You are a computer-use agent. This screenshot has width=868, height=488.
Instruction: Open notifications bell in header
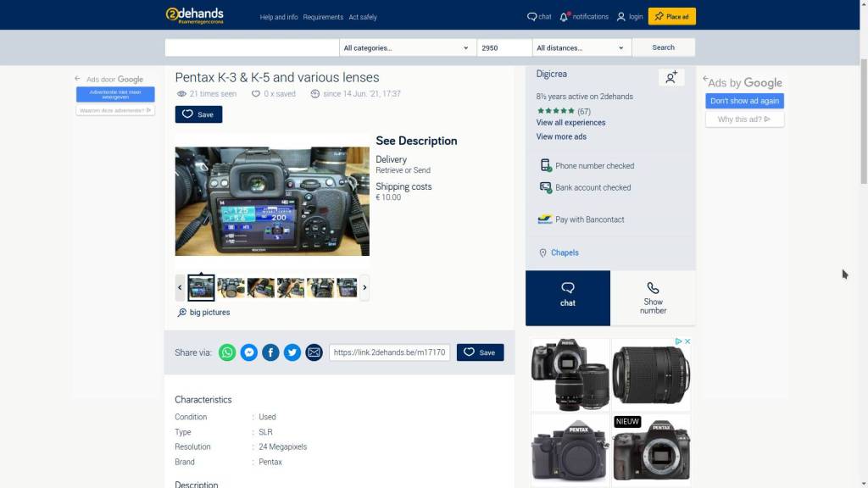coord(583,17)
